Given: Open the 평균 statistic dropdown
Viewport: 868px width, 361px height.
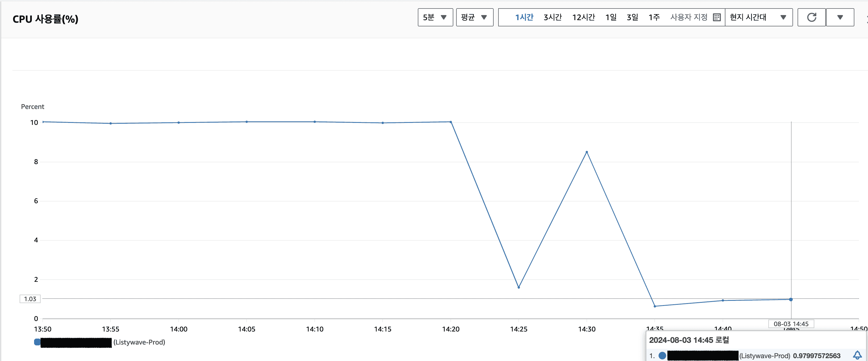Looking at the screenshot, I should (474, 17).
